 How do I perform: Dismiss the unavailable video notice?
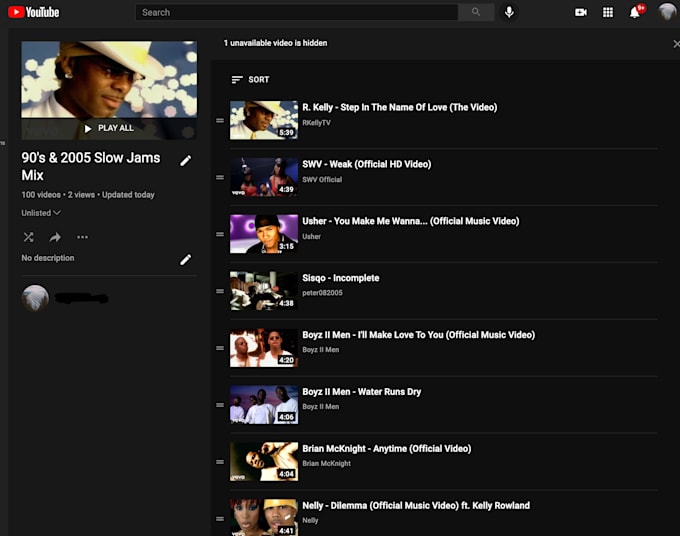(676, 43)
